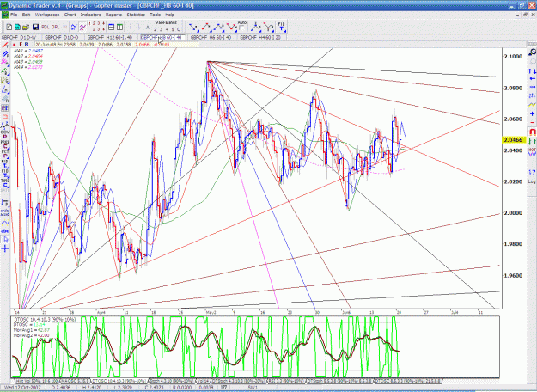This screenshot has width=537, height=392.
Task: Switch to RSI indicator tab
Action: 286,381
